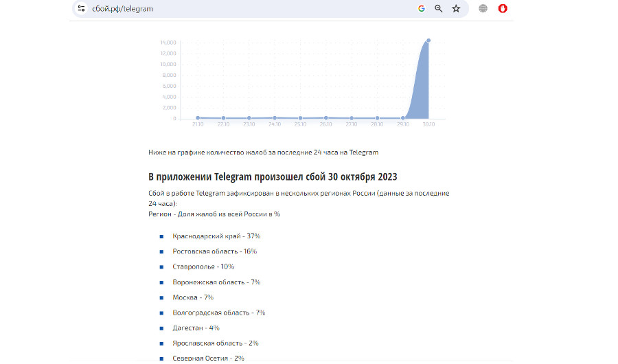The image size is (618, 364).
Task: Click the Ярославская область - 2% entry
Action: coord(215,343)
